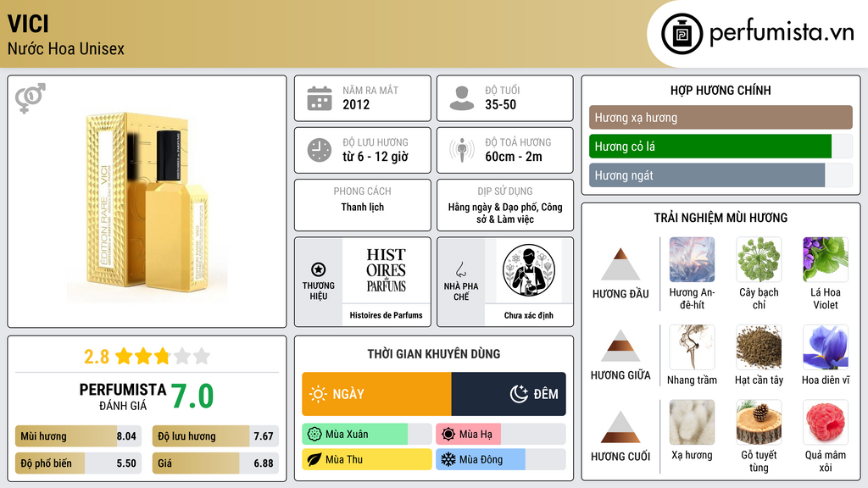Click the leaf icon for Mùa Thu
Image resolution: width=868 pixels, height=488 pixels.
[x=314, y=460]
